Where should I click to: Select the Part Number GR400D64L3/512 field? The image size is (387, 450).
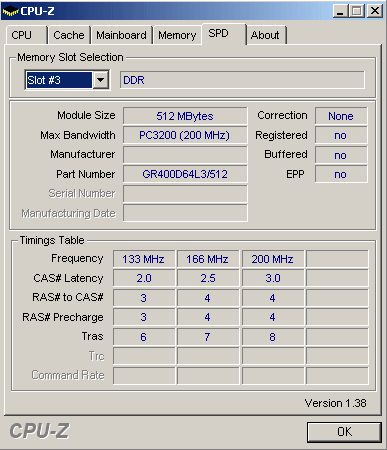[x=185, y=174]
